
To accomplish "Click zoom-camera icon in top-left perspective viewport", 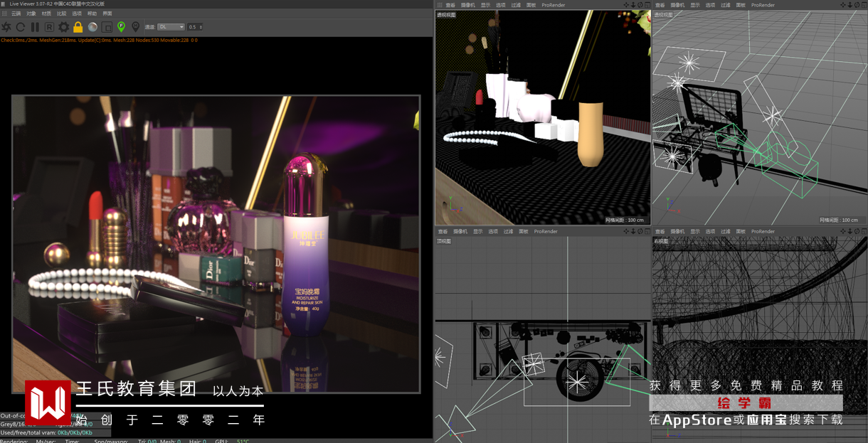I will pyautogui.click(x=633, y=5).
